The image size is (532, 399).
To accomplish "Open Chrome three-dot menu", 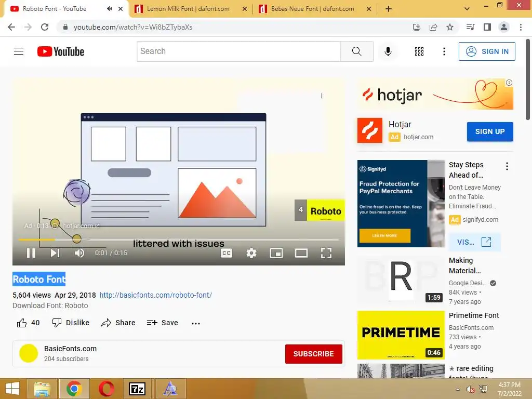I will pyautogui.click(x=521, y=27).
